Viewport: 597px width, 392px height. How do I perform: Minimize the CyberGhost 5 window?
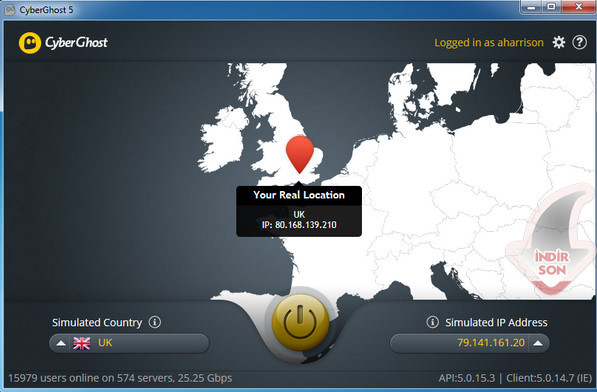click(x=532, y=7)
